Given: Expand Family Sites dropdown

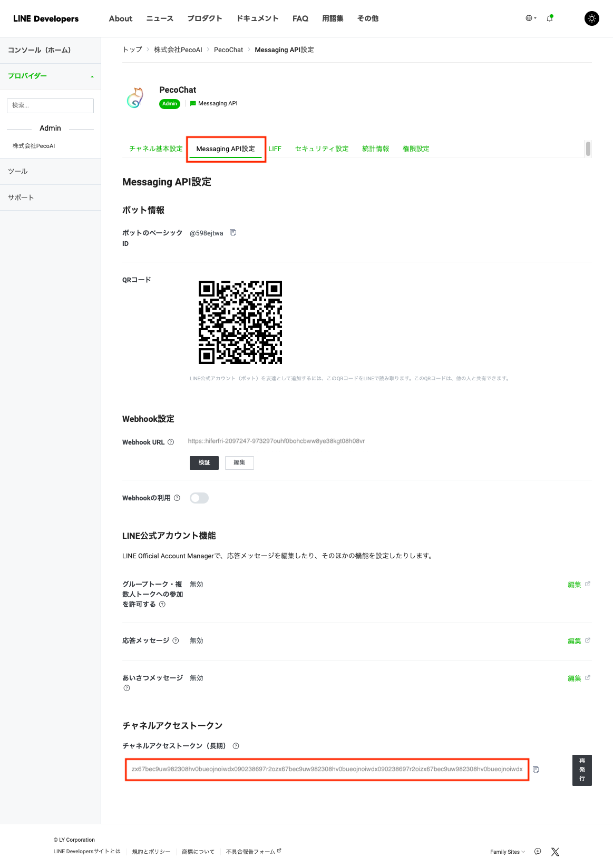Looking at the screenshot, I should point(507,852).
